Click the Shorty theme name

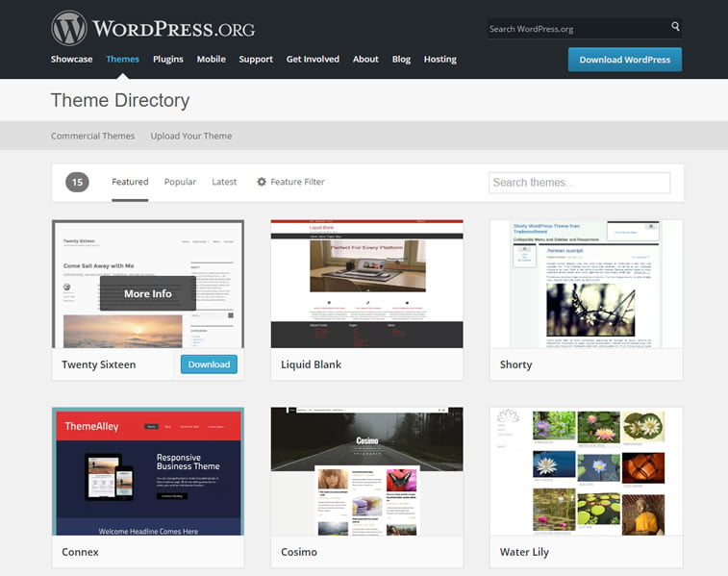(515, 364)
